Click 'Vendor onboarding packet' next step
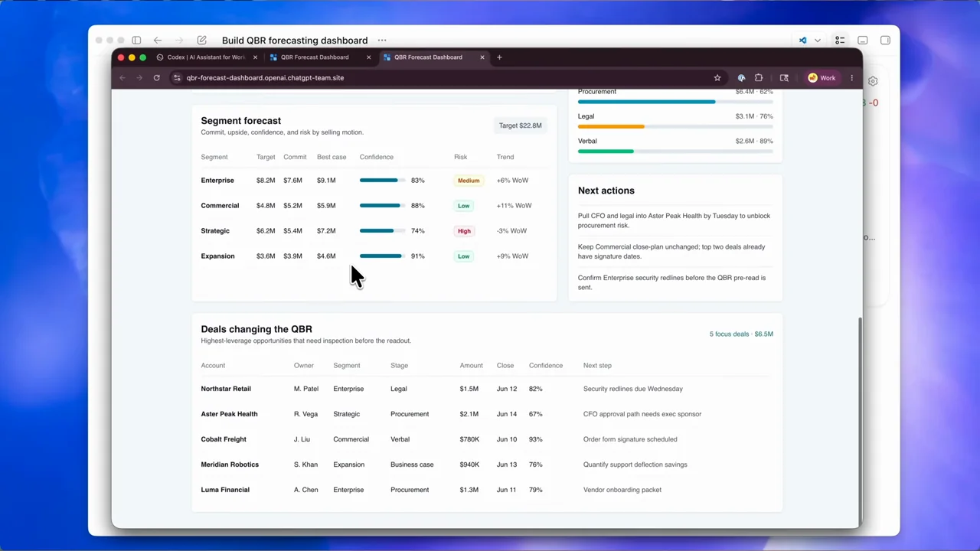980x551 pixels. point(622,490)
